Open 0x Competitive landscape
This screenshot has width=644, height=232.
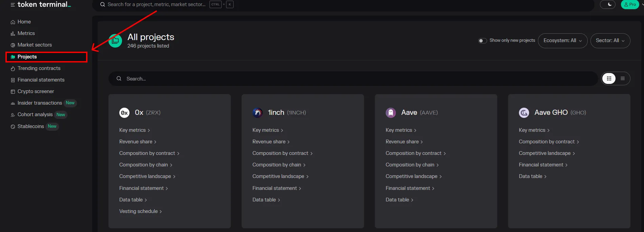(147, 176)
